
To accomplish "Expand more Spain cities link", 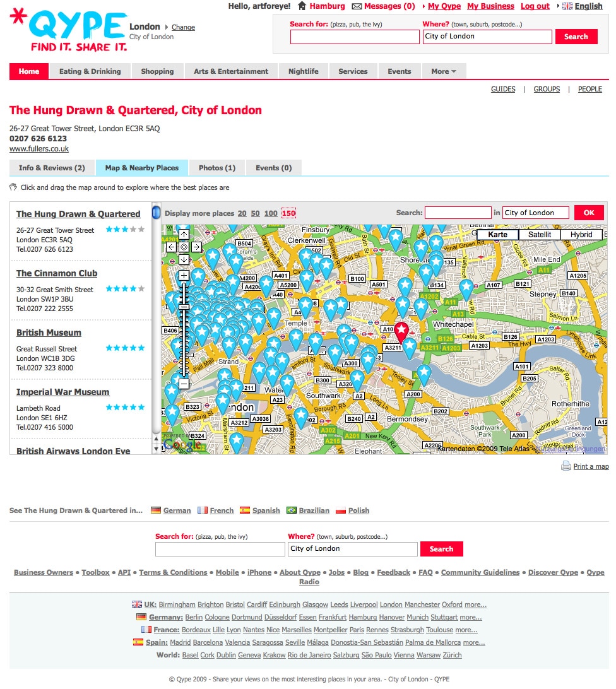I will click(474, 642).
